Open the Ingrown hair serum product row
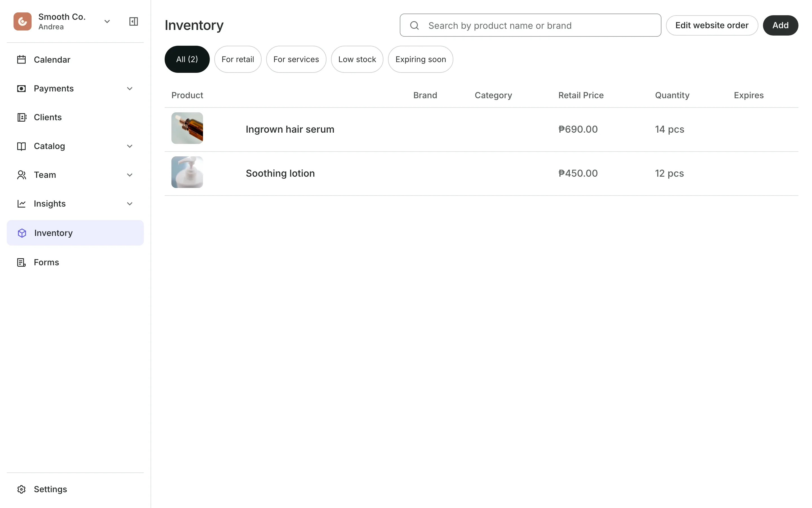 pyautogui.click(x=481, y=130)
